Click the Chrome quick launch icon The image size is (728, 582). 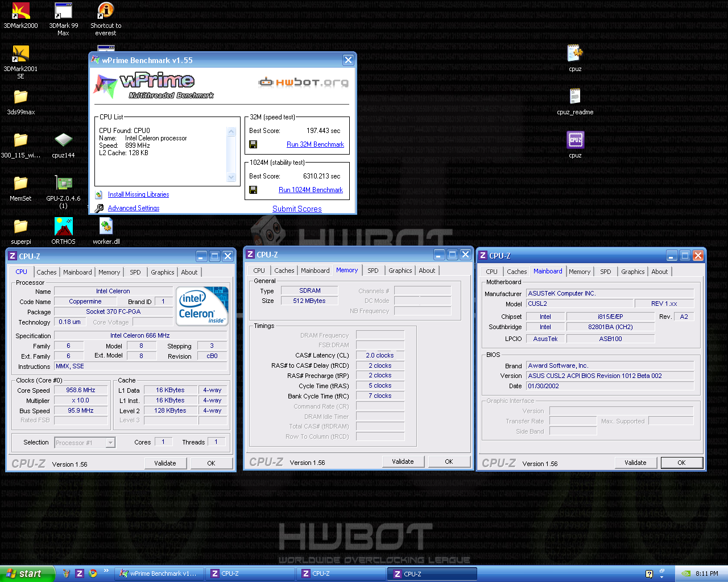point(93,573)
